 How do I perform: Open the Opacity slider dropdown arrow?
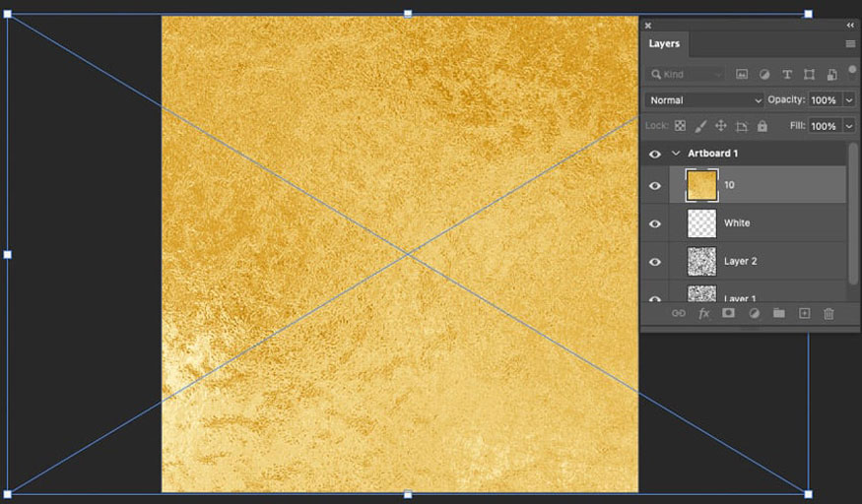[x=849, y=100]
